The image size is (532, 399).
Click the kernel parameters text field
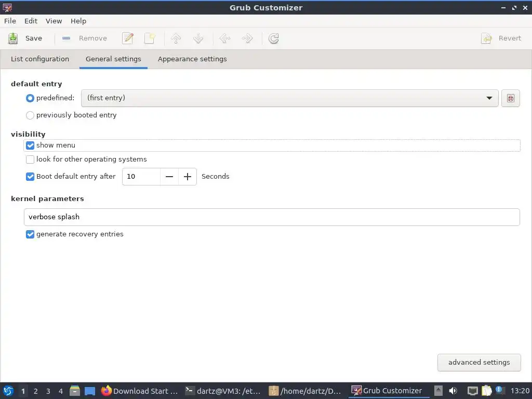pyautogui.click(x=272, y=217)
